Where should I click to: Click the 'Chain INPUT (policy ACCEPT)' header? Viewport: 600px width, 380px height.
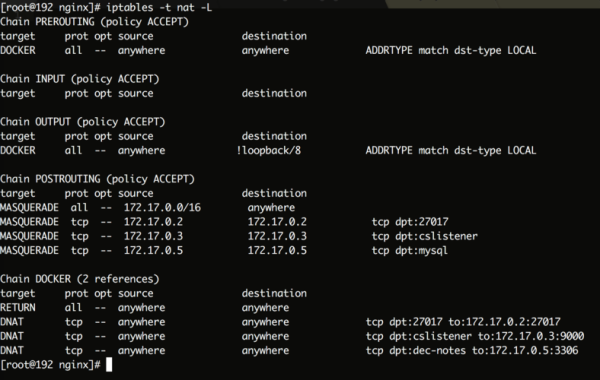click(x=80, y=79)
